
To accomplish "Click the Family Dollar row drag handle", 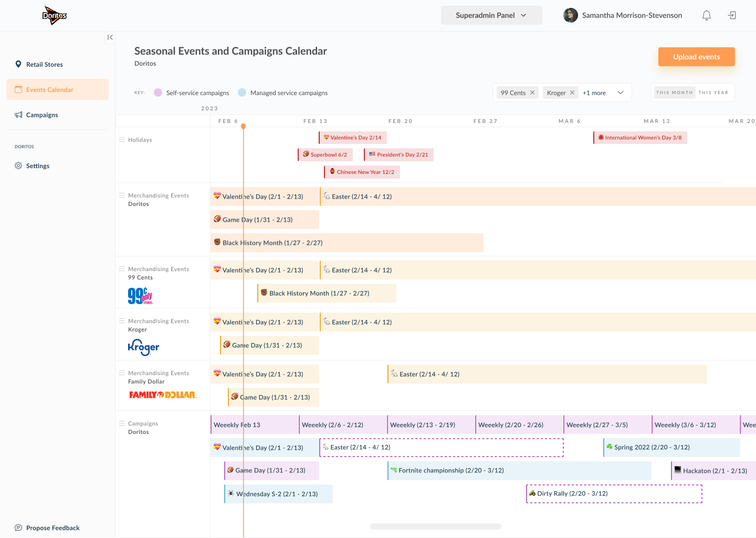I will pyautogui.click(x=122, y=373).
